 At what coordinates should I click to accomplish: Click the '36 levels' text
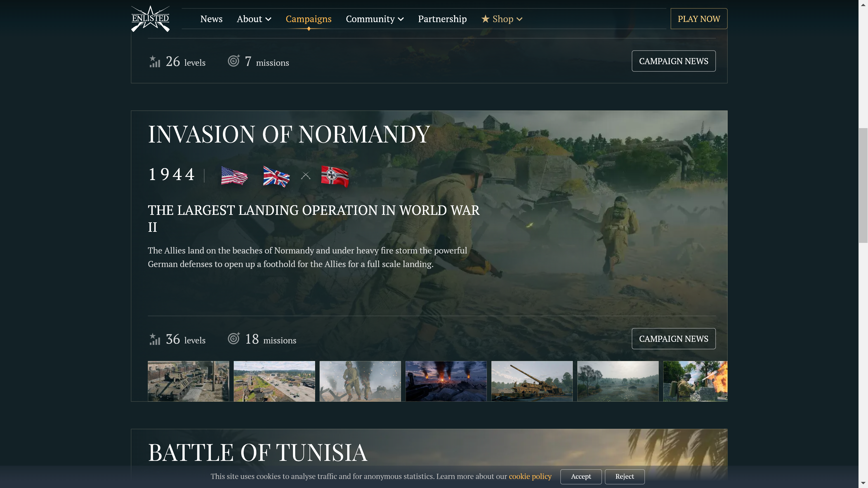185,339
